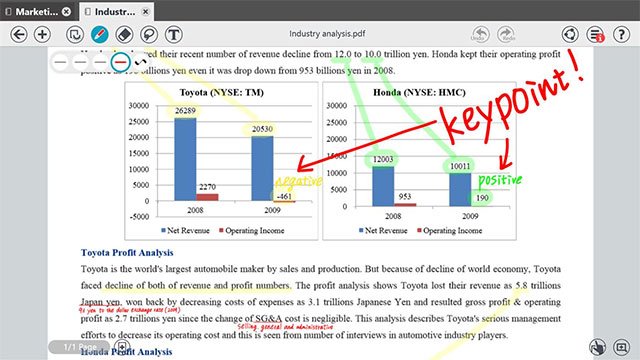The height and width of the screenshot is (360, 640).
Task: Toggle the hand touch mode icon
Action: [598, 347]
